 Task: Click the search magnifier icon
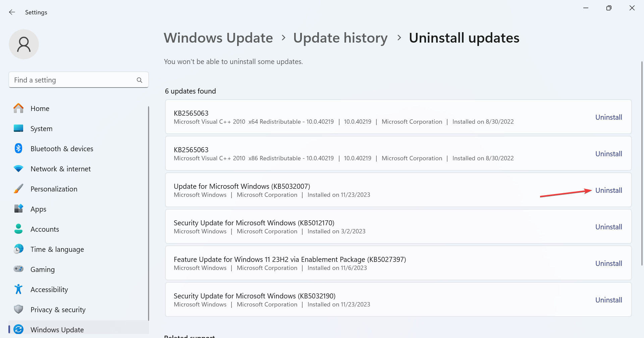(140, 80)
